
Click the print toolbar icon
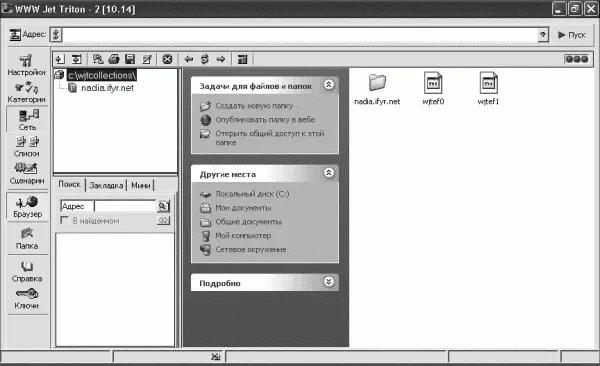pos(114,59)
